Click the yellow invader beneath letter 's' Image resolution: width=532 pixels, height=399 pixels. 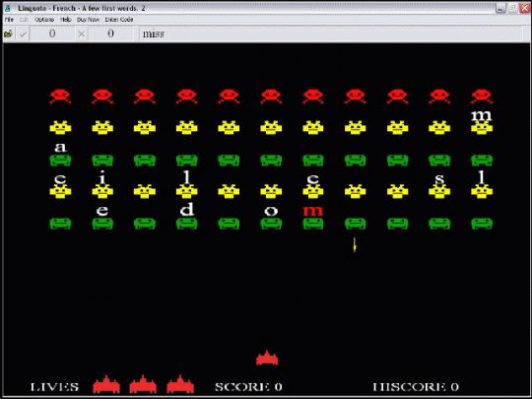point(439,192)
